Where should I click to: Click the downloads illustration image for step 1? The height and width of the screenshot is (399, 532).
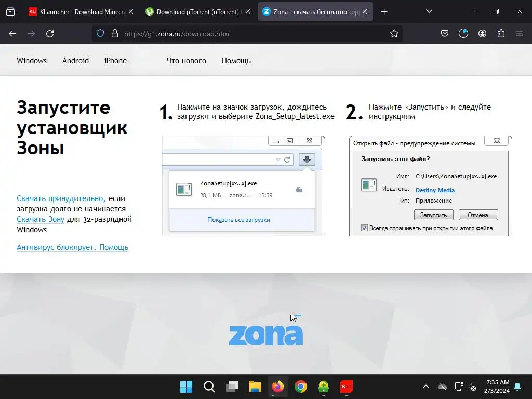[x=244, y=186]
